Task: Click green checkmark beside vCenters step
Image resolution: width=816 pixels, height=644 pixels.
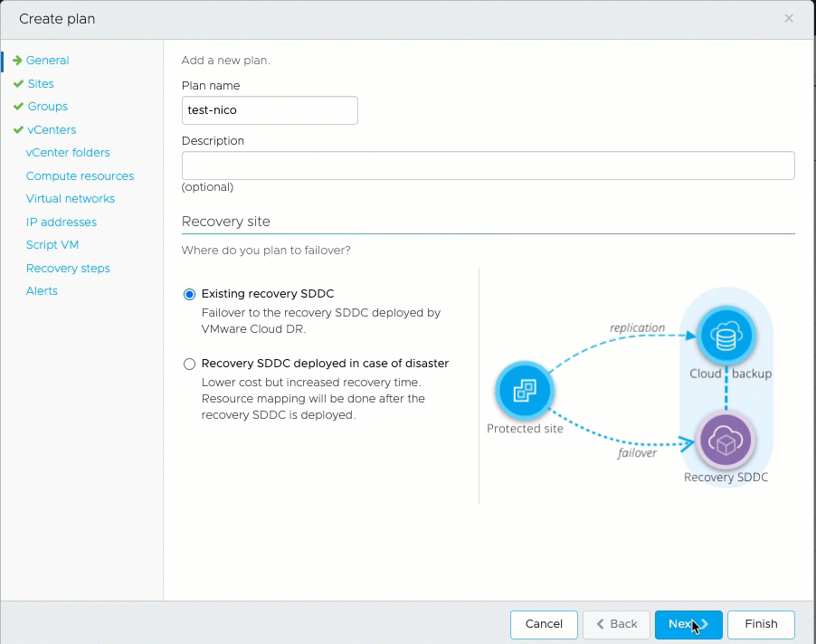Action: (19, 130)
